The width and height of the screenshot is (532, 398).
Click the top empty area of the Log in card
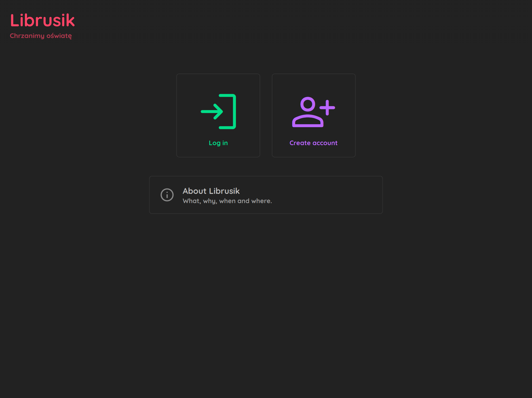click(x=218, y=83)
